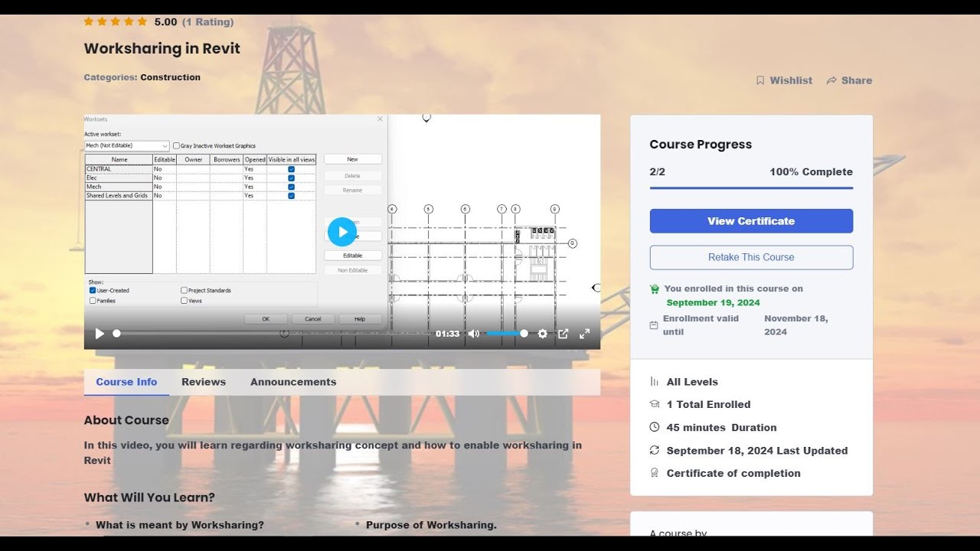The height and width of the screenshot is (551, 980).
Task: Click the What Will You Learn? heading
Action: [x=149, y=497]
